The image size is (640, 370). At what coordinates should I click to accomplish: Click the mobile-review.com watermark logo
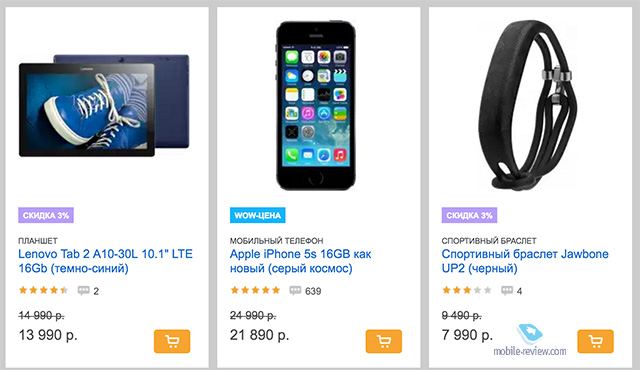[x=530, y=341]
